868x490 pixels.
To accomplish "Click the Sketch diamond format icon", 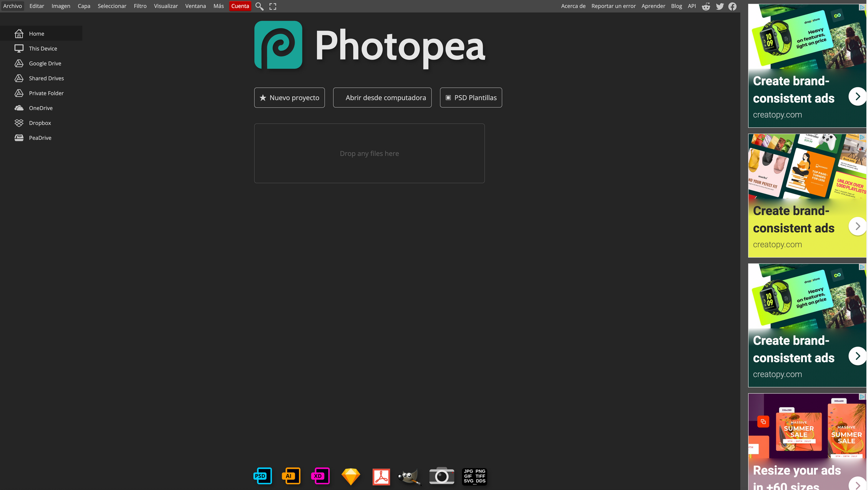I will pyautogui.click(x=351, y=476).
